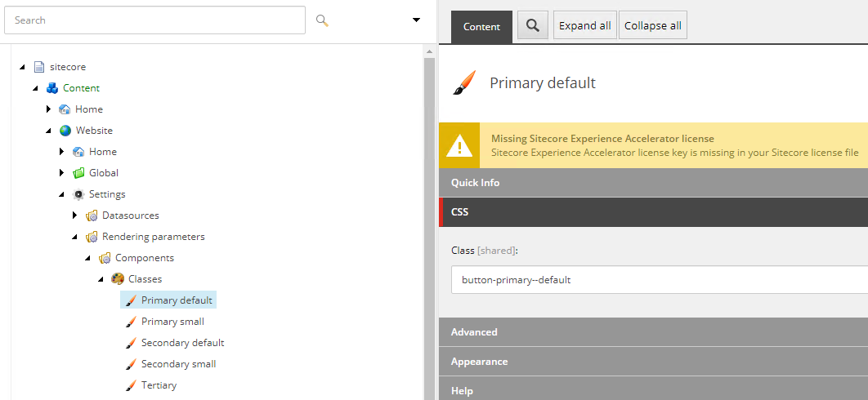Click the Class field containing button-primary--default
868x400 pixels.
point(660,280)
